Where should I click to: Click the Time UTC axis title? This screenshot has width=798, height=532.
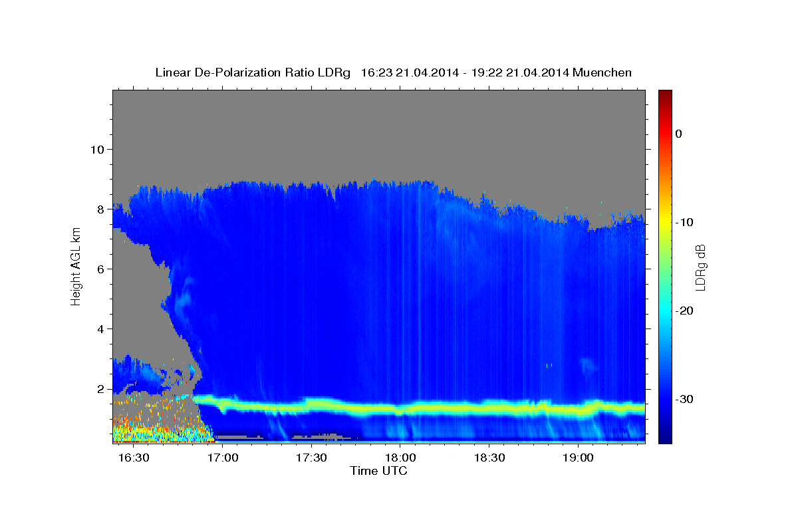[x=378, y=471]
